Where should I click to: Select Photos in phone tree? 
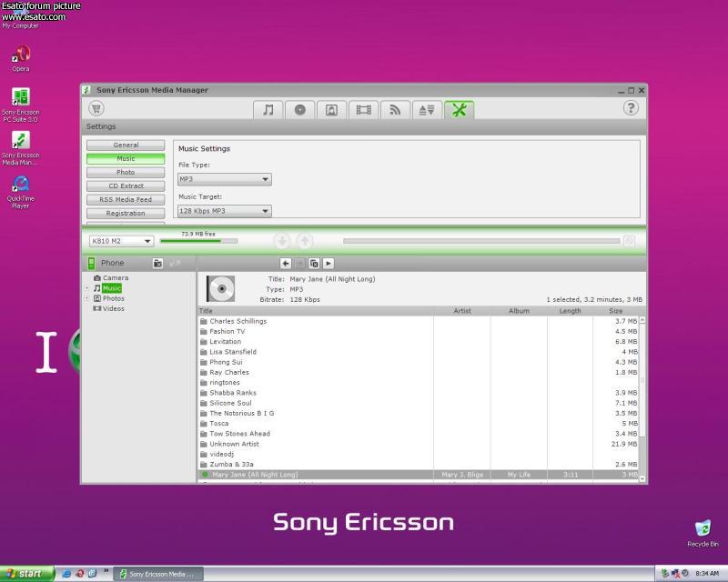[x=109, y=298]
